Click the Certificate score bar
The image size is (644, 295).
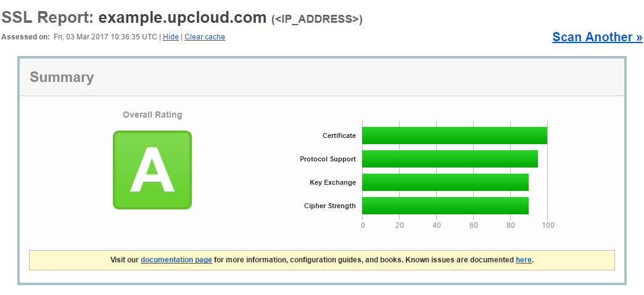pyautogui.click(x=455, y=135)
